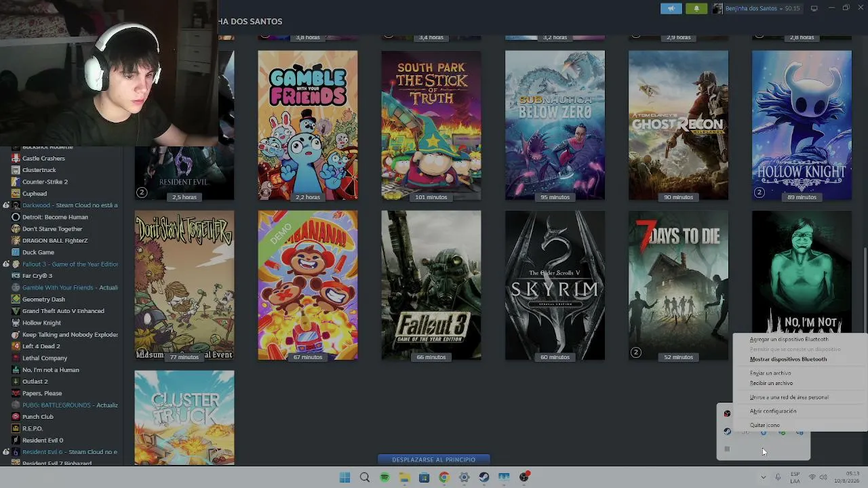Click the Desplazarse al principio button
This screenshot has height=488, width=868.
(x=433, y=460)
